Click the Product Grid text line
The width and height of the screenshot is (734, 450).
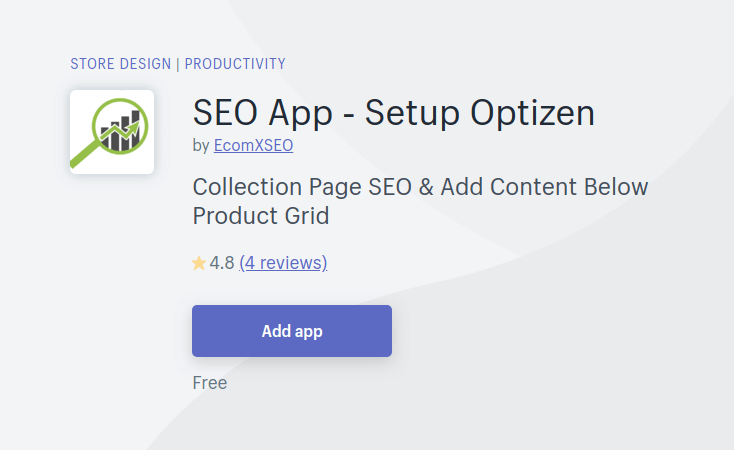pyautogui.click(x=261, y=216)
